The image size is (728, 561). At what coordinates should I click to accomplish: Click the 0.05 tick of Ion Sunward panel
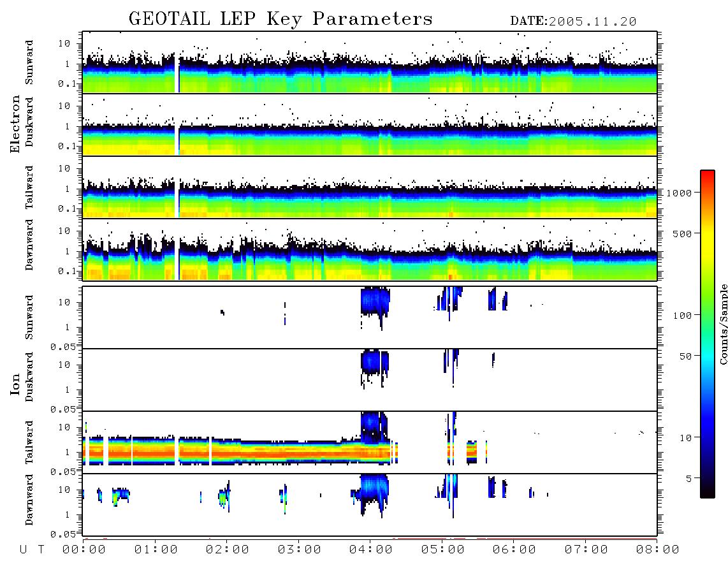(x=63, y=346)
